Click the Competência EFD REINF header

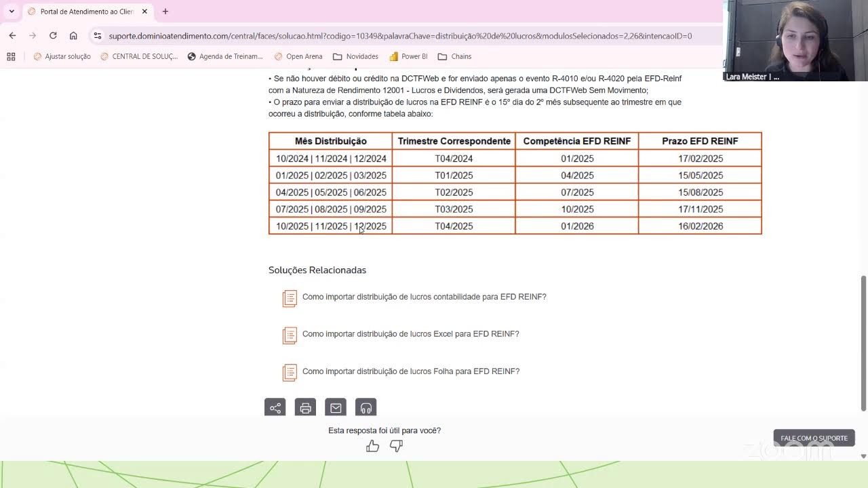click(x=577, y=141)
